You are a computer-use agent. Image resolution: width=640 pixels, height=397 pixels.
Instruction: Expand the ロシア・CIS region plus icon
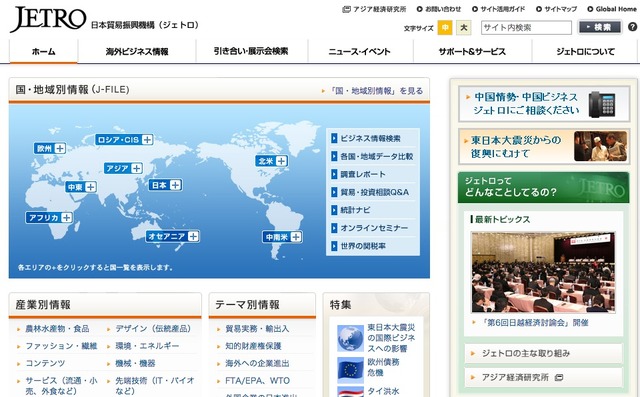[147, 140]
